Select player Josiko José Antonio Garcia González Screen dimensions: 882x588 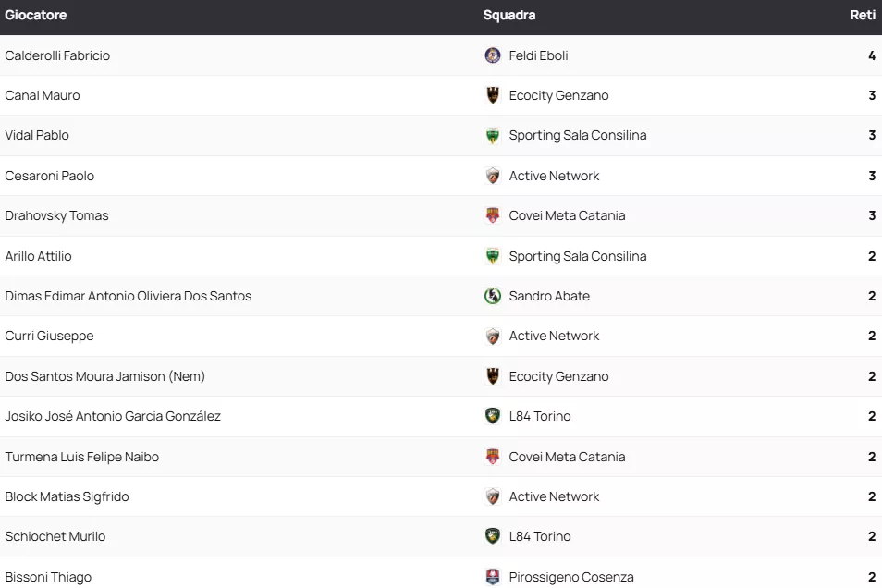113,416
